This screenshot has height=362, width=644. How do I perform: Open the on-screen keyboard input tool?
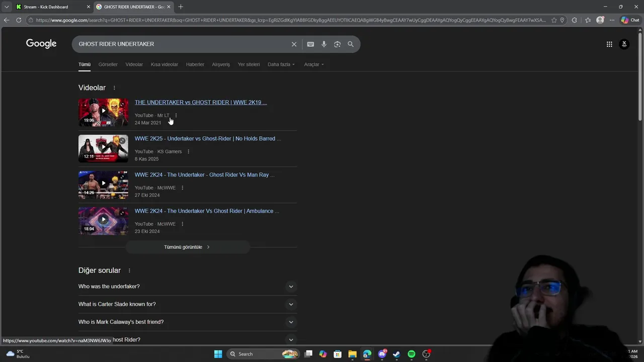coord(310,44)
